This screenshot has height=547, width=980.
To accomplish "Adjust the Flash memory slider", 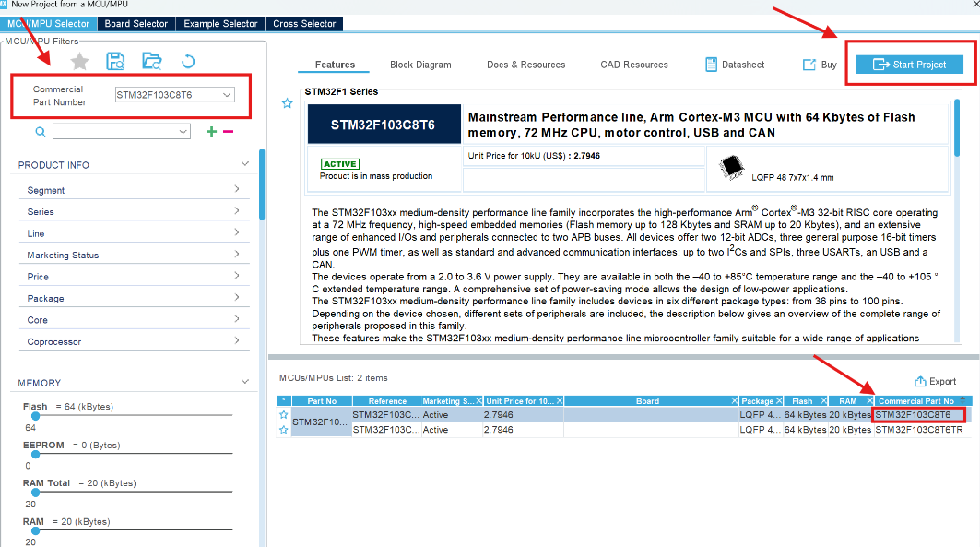I will pos(36,416).
